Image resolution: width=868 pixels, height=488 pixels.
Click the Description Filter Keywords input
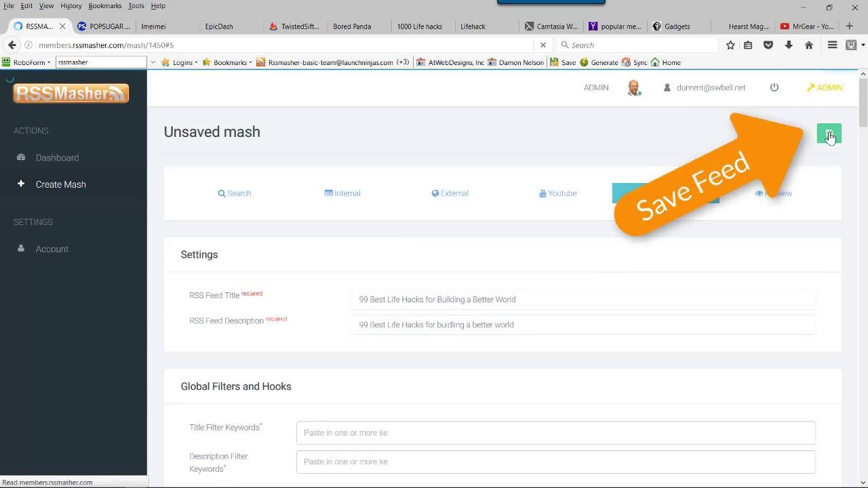pyautogui.click(x=556, y=462)
